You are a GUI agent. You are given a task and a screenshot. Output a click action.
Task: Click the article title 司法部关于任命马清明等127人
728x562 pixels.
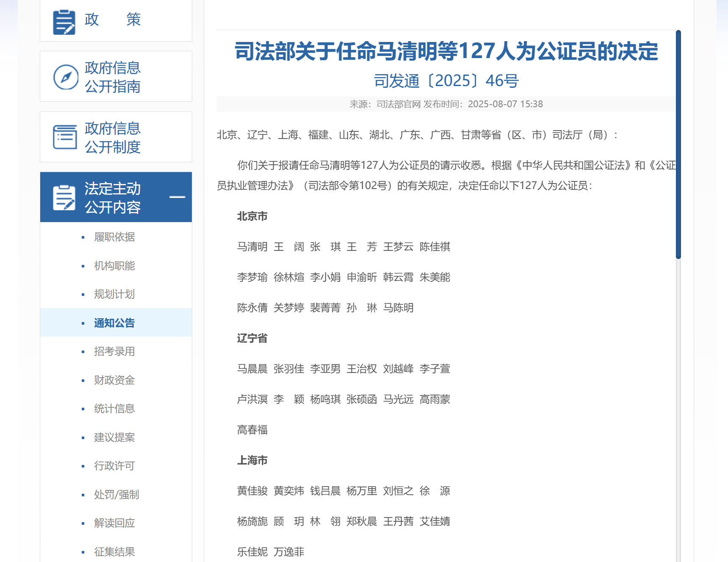446,51
